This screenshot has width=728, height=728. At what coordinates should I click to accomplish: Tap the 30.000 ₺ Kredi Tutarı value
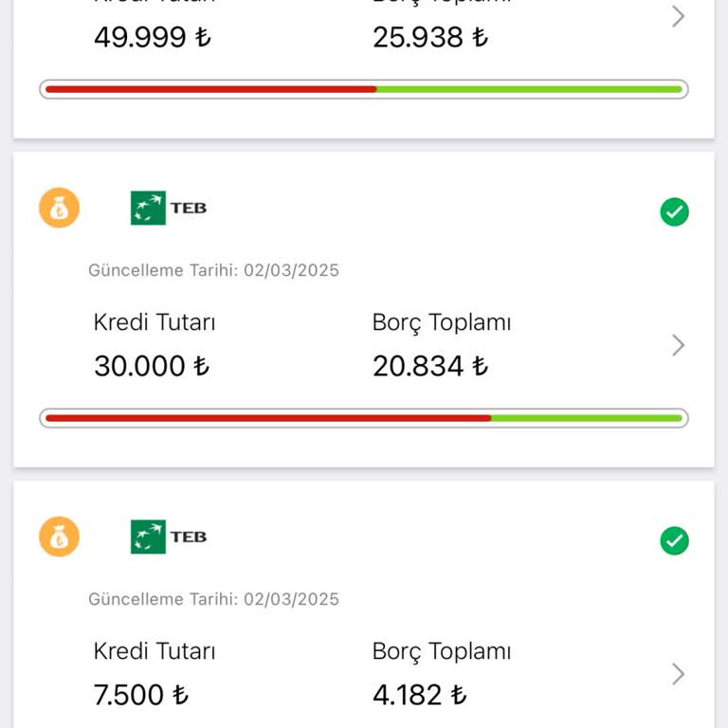click(x=152, y=367)
